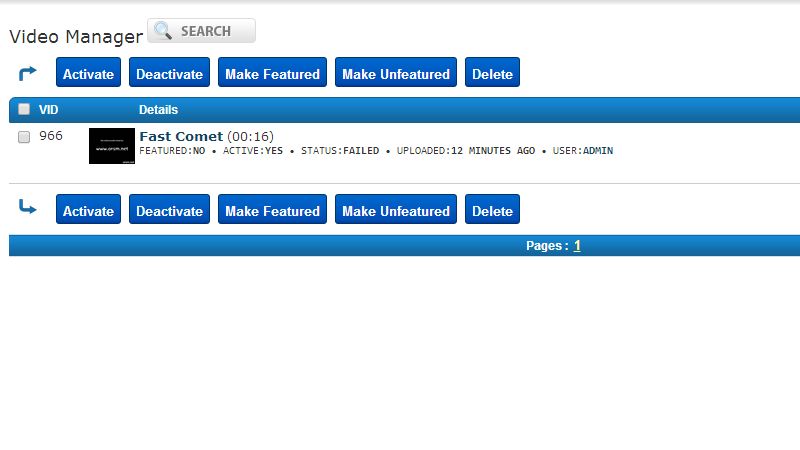Click the bottom Make Unfeatured button
The width and height of the screenshot is (800, 450).
click(x=396, y=209)
